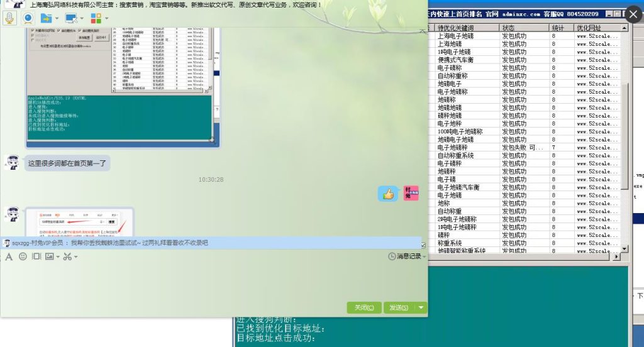The image size is (644, 347).
Task: Click the pink 村兔 avatar beside the thumbs-up
Action: coord(411,193)
